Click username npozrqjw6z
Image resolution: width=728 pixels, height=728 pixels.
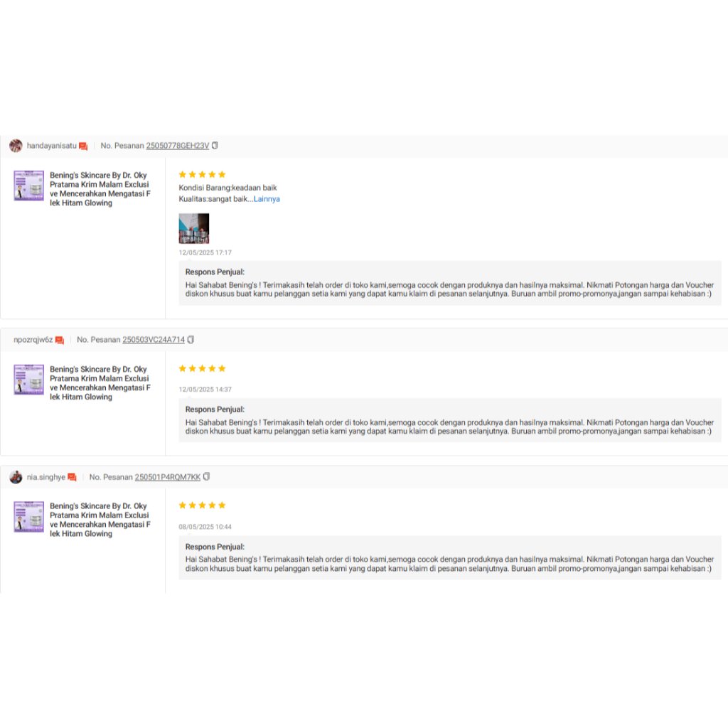(33, 340)
